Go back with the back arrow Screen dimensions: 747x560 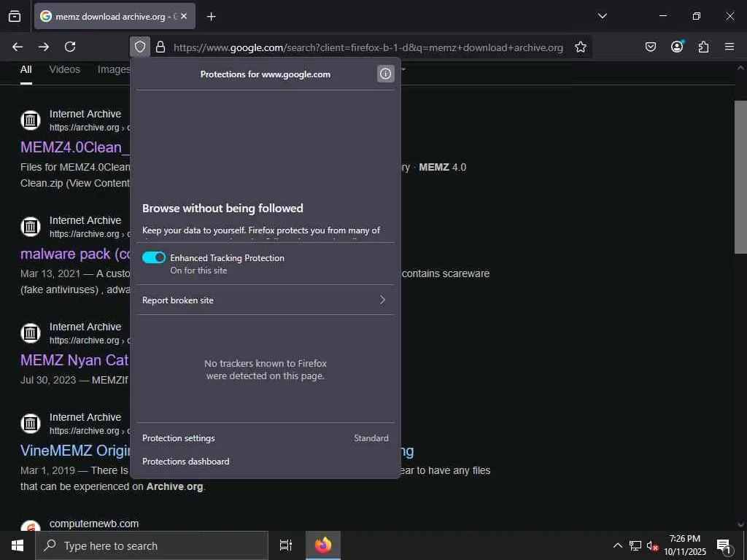pyautogui.click(x=18, y=47)
